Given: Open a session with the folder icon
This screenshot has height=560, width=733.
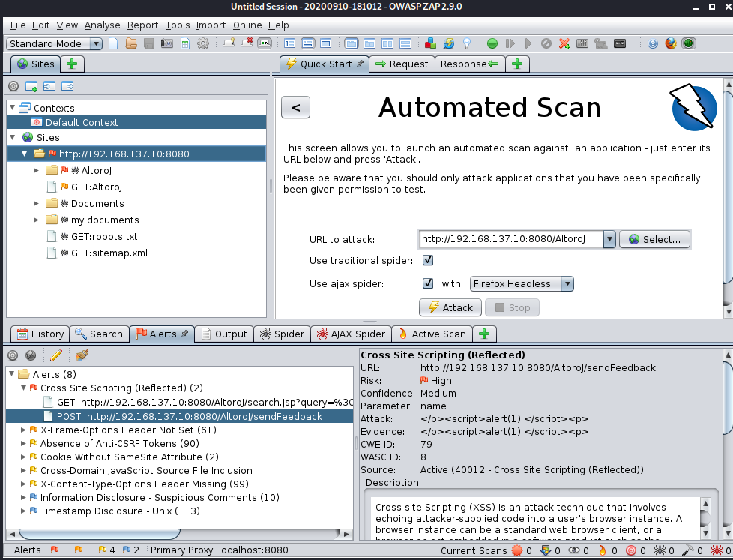Looking at the screenshot, I should click(131, 43).
